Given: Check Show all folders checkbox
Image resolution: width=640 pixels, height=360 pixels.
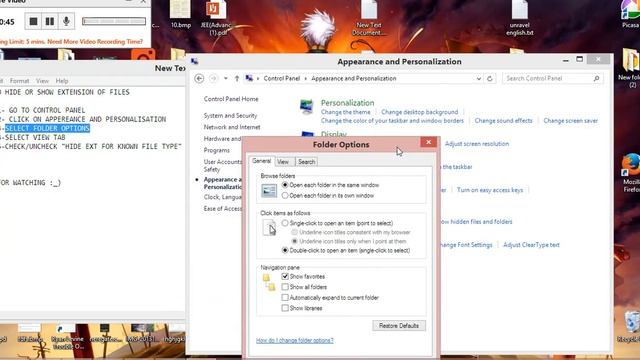Looking at the screenshot, I should (285, 287).
